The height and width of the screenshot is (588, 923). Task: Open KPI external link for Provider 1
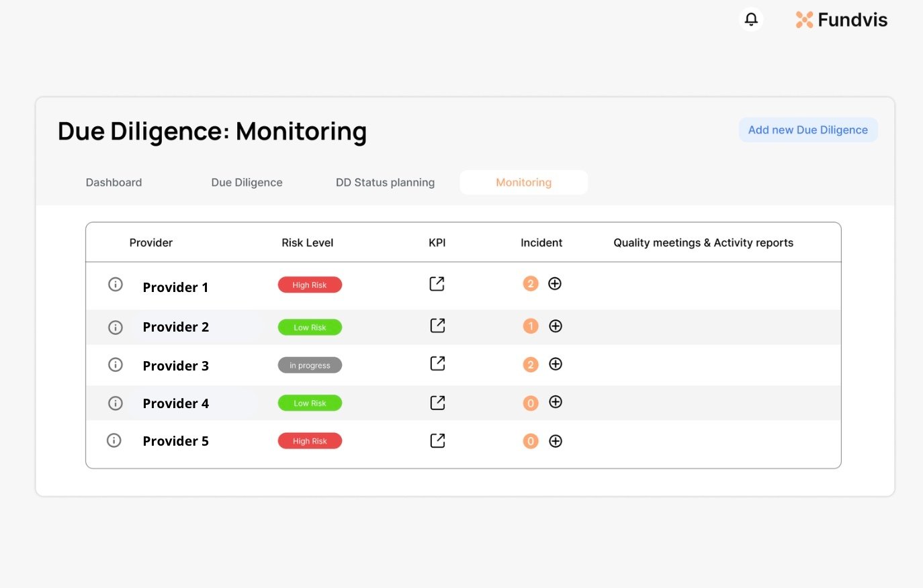[x=437, y=284]
